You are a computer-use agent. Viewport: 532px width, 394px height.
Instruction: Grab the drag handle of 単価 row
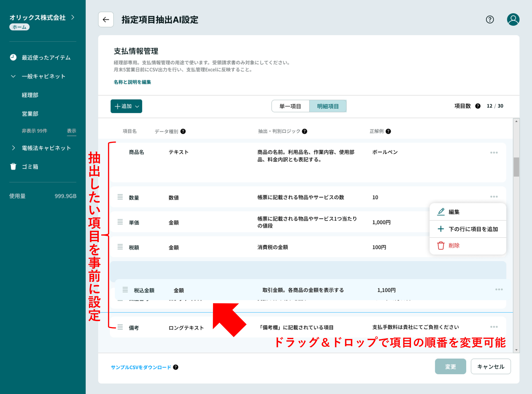120,222
